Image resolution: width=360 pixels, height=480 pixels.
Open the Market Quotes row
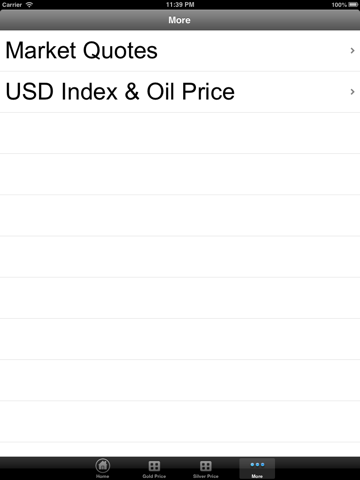coord(180,51)
